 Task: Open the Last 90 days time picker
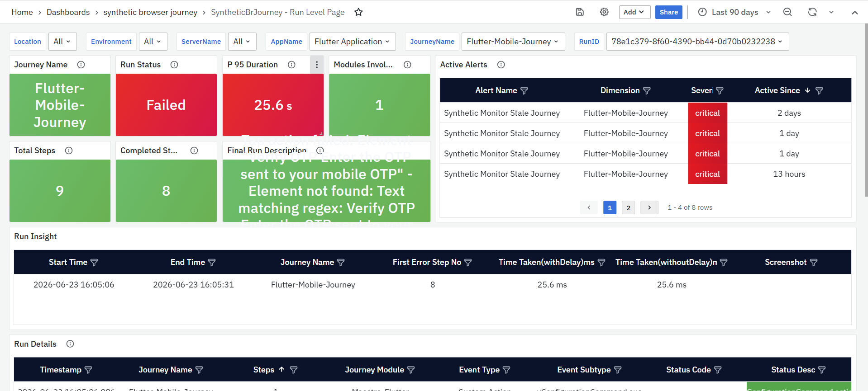[734, 12]
